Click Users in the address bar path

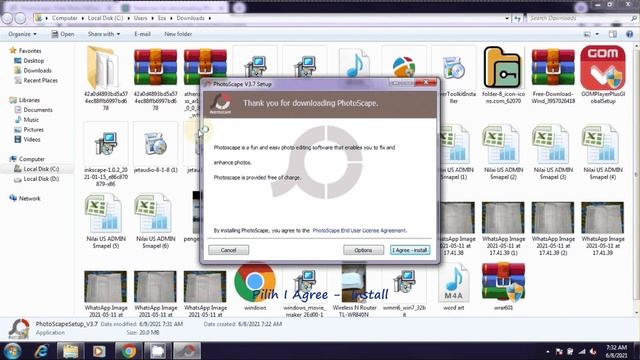tap(140, 18)
